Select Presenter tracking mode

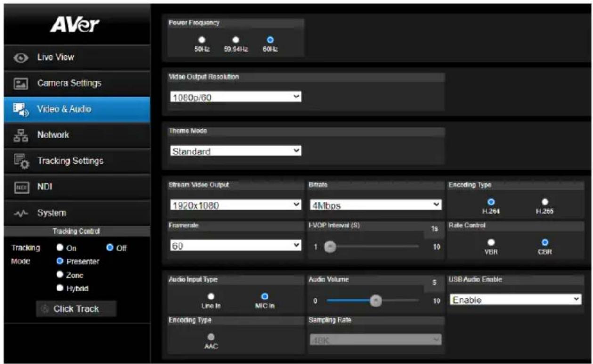(x=60, y=261)
